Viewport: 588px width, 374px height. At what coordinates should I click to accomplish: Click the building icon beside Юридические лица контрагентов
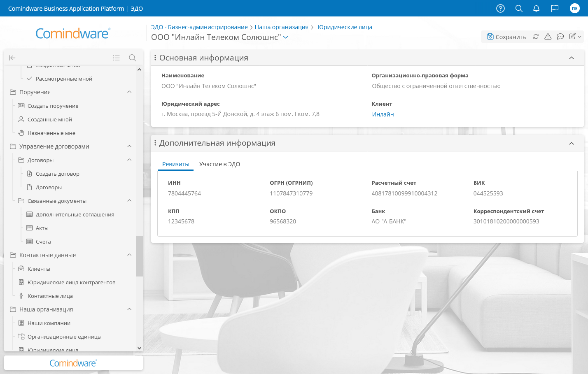click(x=21, y=282)
